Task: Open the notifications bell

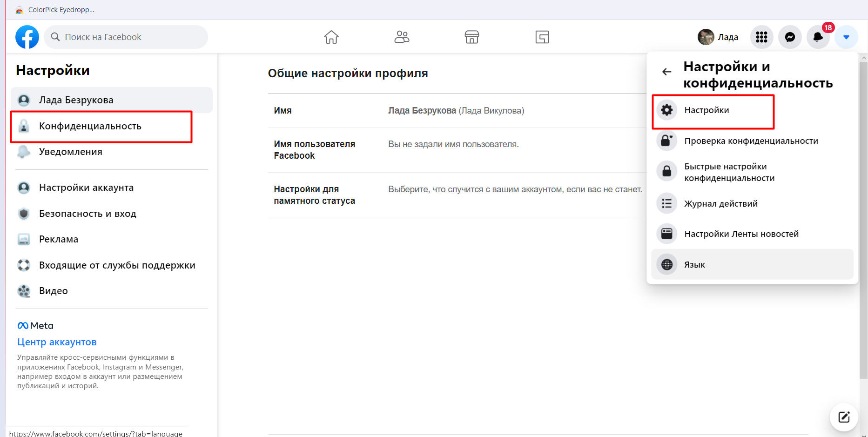Action: click(x=818, y=37)
